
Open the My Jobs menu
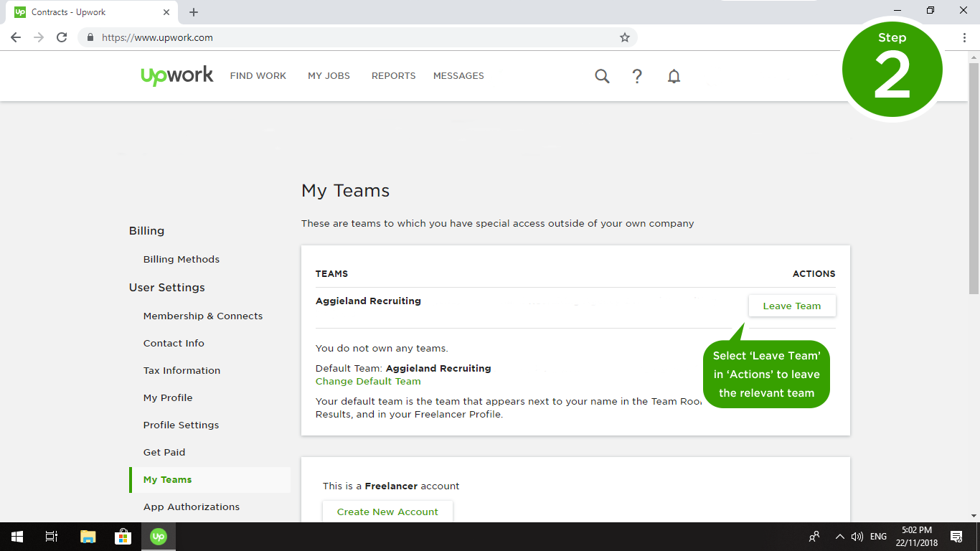329,76
